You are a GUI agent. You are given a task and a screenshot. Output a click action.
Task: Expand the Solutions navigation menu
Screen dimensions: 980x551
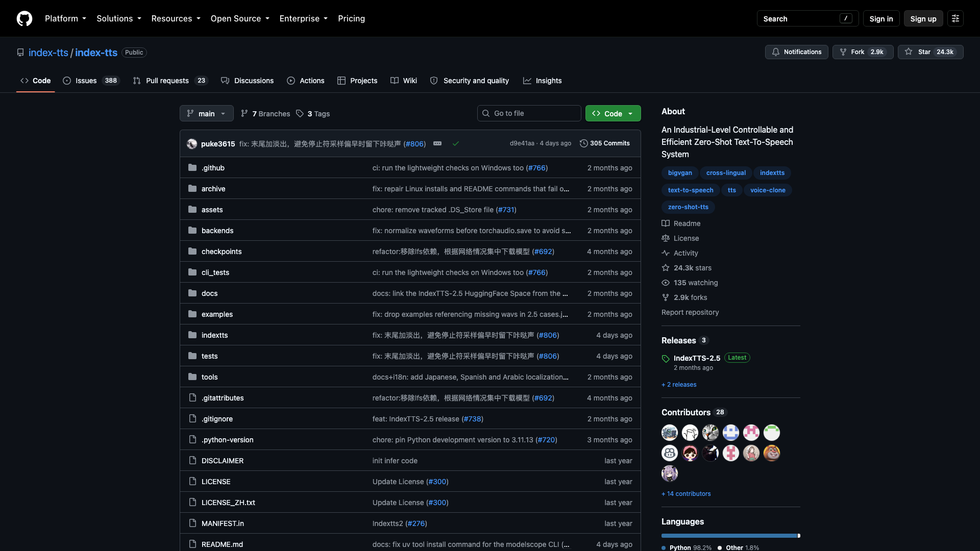click(x=119, y=18)
